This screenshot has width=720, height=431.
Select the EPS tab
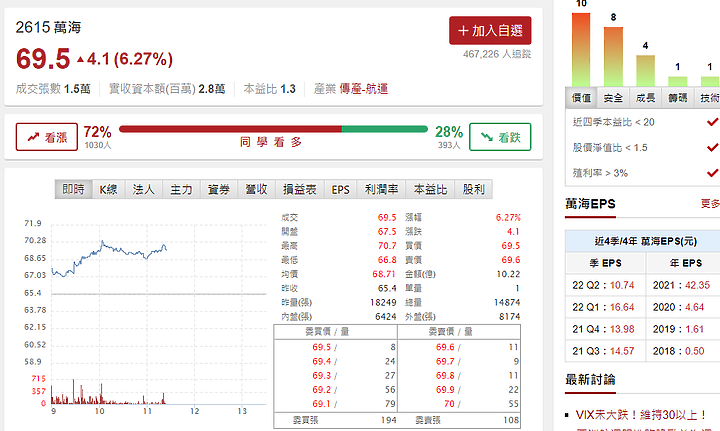coord(340,189)
